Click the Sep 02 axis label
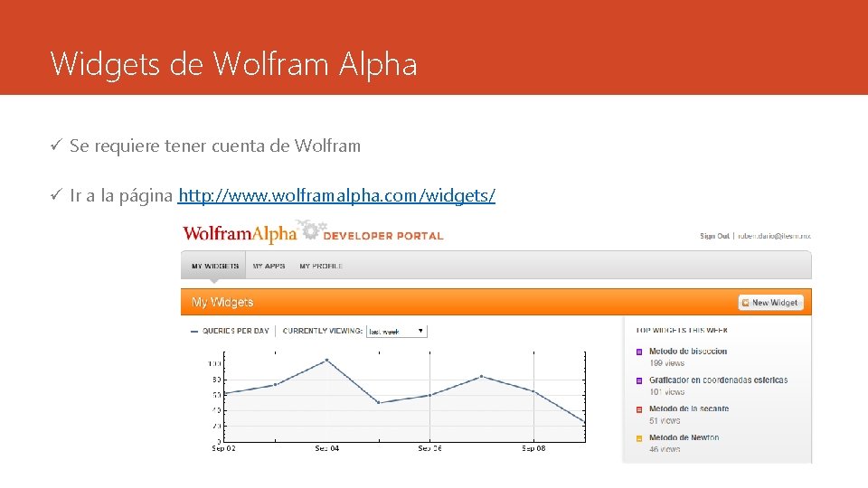 pyautogui.click(x=223, y=448)
